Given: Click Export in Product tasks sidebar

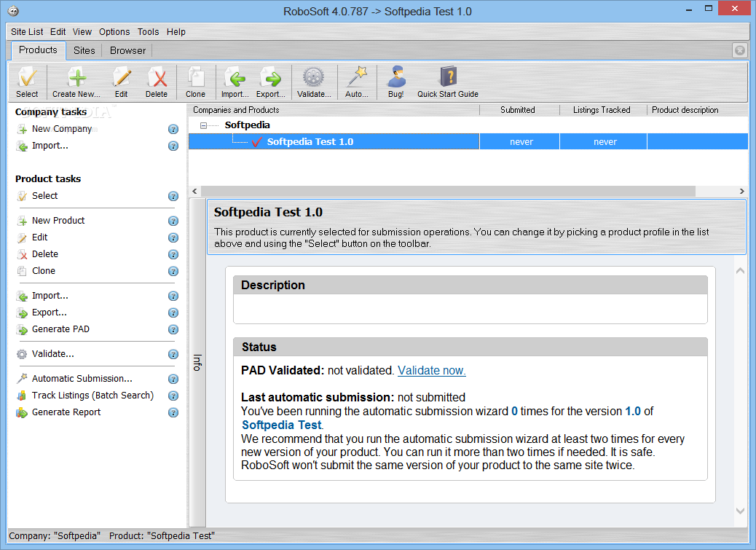Looking at the screenshot, I should pos(50,313).
